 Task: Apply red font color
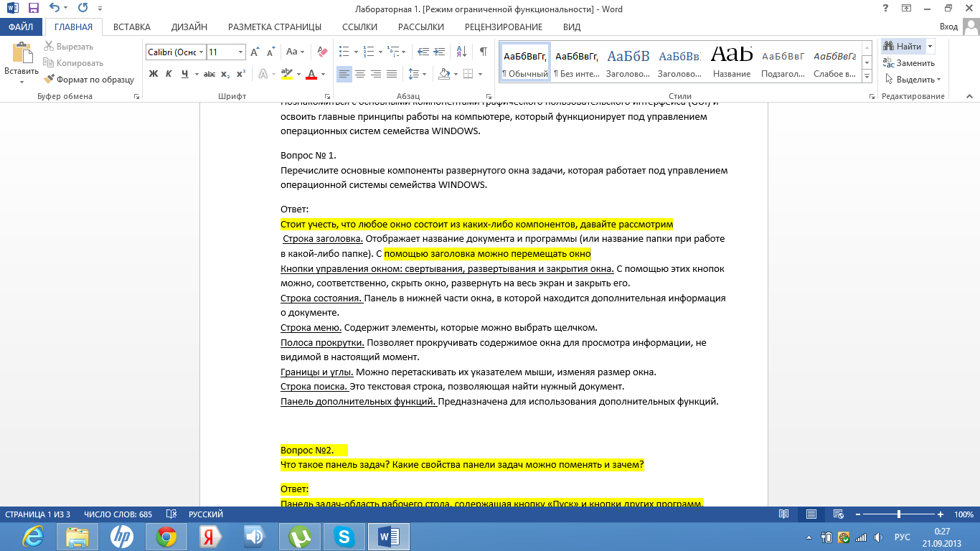tap(311, 74)
